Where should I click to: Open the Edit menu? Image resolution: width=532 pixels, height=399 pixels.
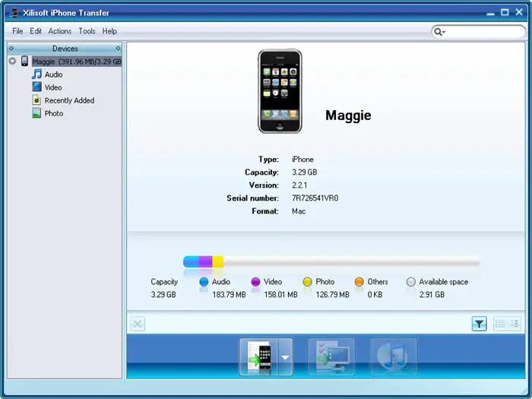click(x=36, y=31)
